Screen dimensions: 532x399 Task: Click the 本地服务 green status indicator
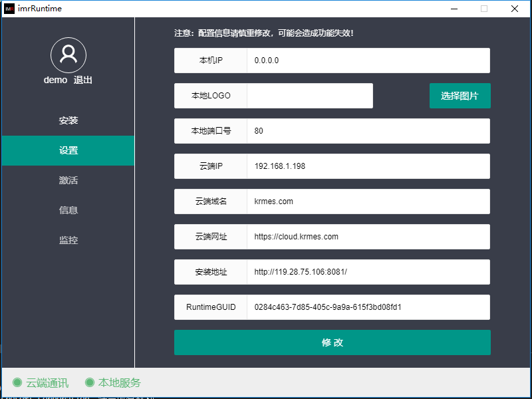90,382
